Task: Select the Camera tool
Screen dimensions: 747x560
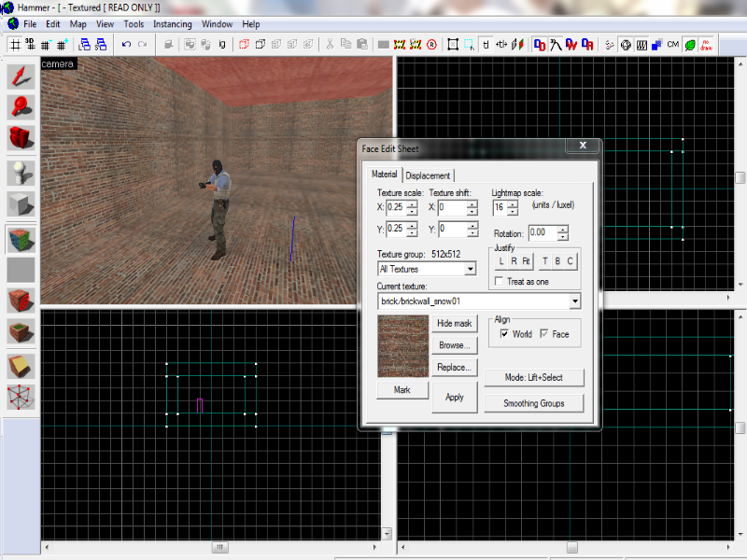Action: (x=21, y=137)
